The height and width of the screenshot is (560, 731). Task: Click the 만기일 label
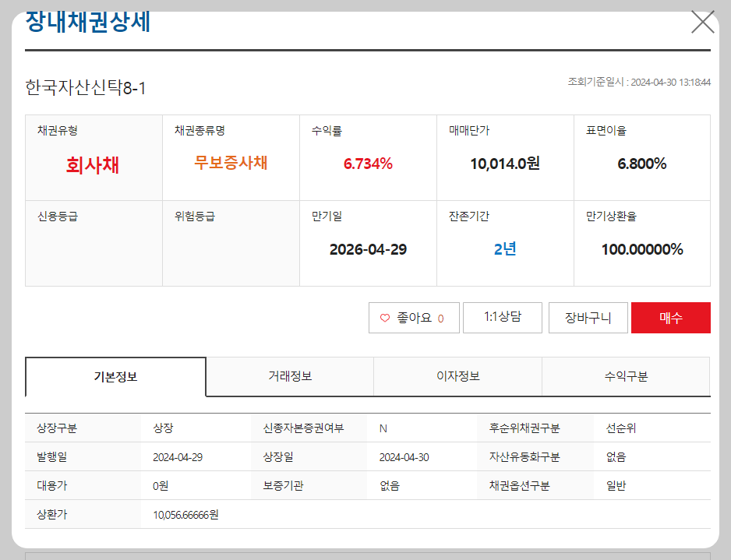(x=327, y=217)
